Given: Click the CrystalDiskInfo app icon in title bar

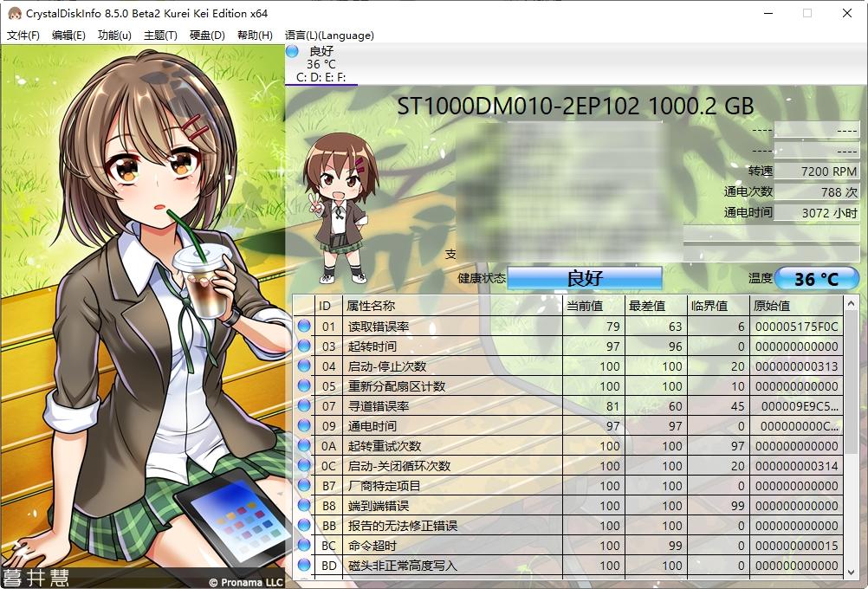Looking at the screenshot, I should (x=15, y=13).
